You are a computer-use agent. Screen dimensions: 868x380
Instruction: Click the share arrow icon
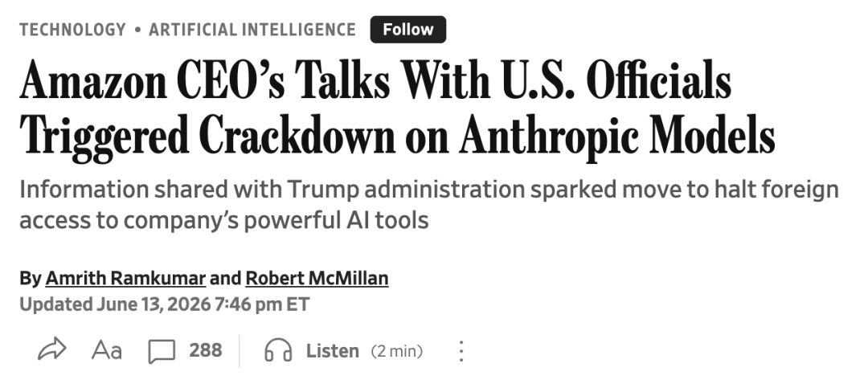pos(51,350)
